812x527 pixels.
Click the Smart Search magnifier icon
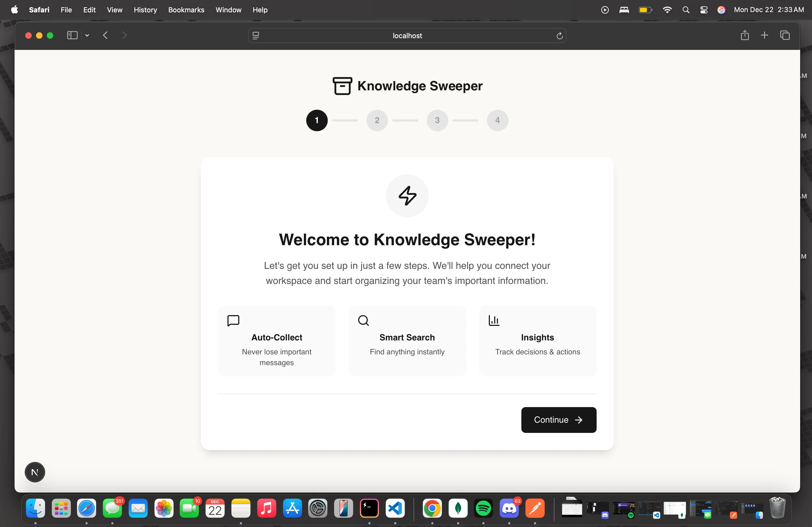363,321
